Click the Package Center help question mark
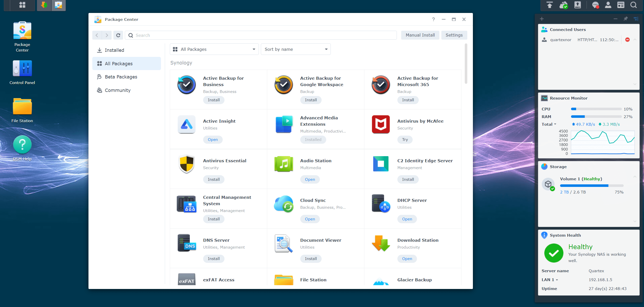 pos(433,19)
